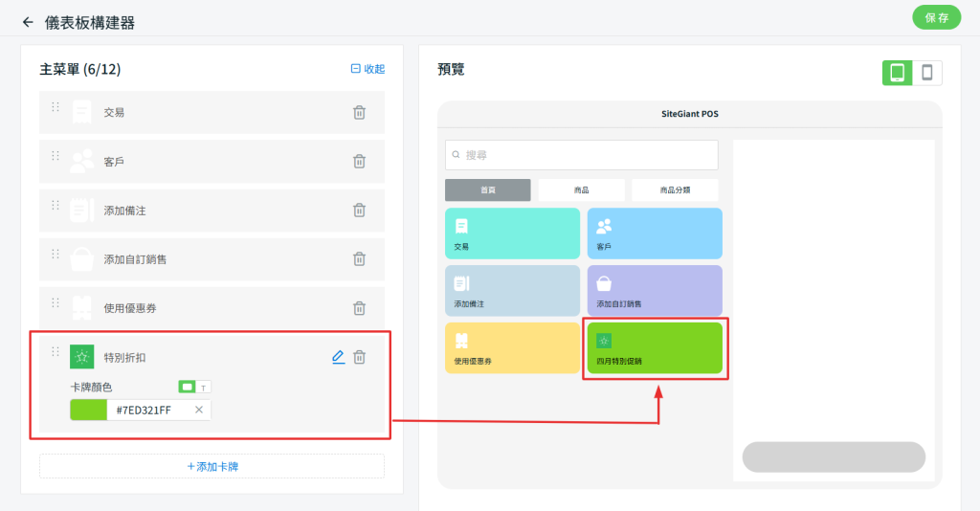Screen dimensions: 980x511
Task: Delete the 交易 menu card
Action: pos(359,113)
